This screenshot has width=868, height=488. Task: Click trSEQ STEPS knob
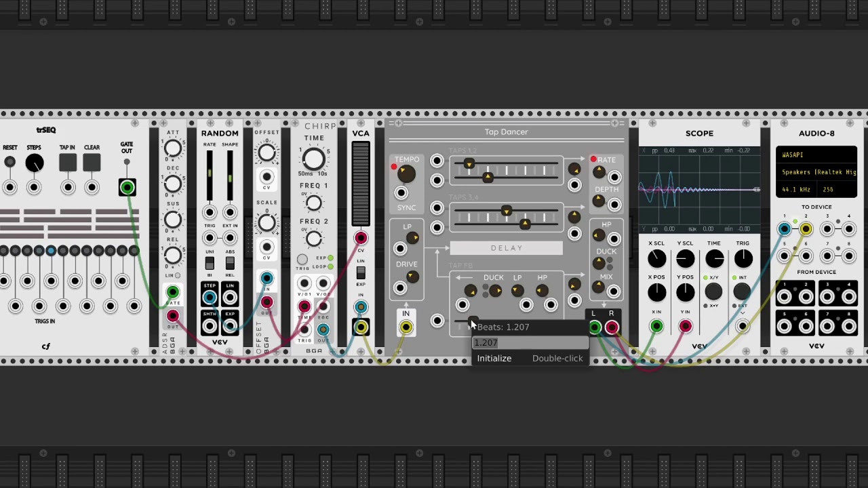[x=35, y=163]
